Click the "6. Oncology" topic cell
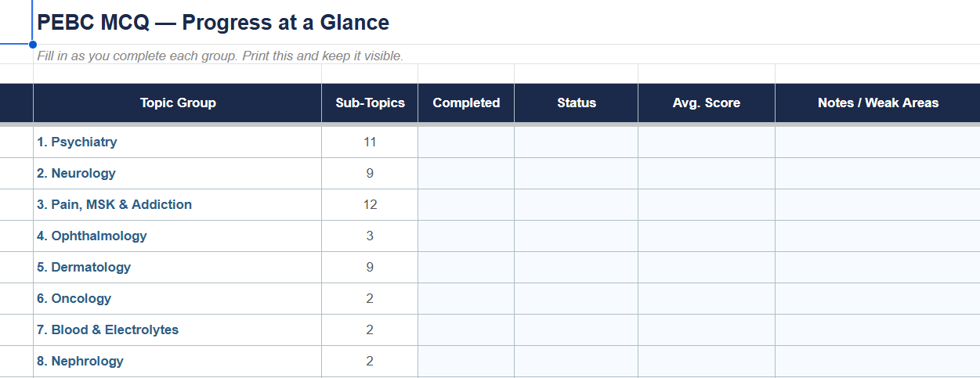 click(x=178, y=299)
